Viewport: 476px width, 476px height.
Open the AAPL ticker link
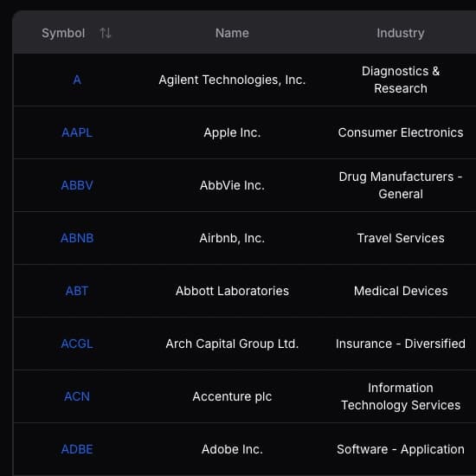point(77,132)
